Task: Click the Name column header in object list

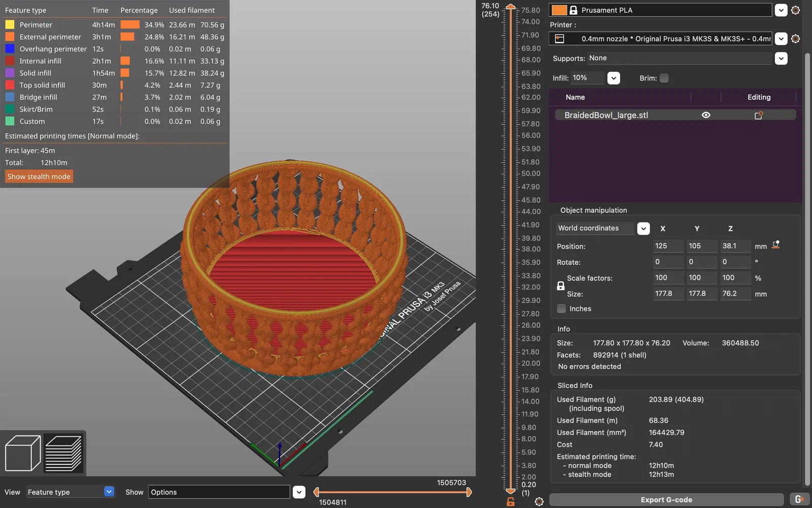Action: point(575,97)
